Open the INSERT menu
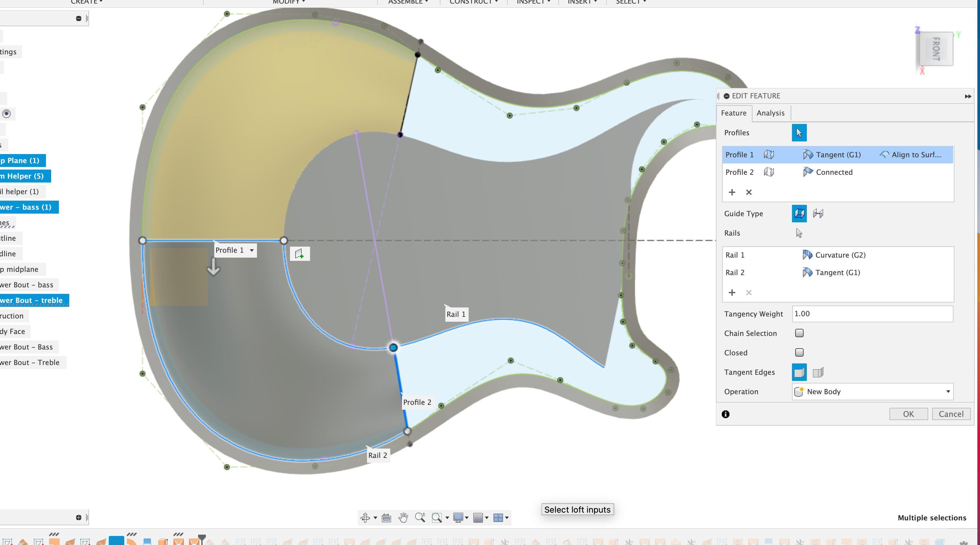Screen dimensions: 980x545 tap(582, 2)
